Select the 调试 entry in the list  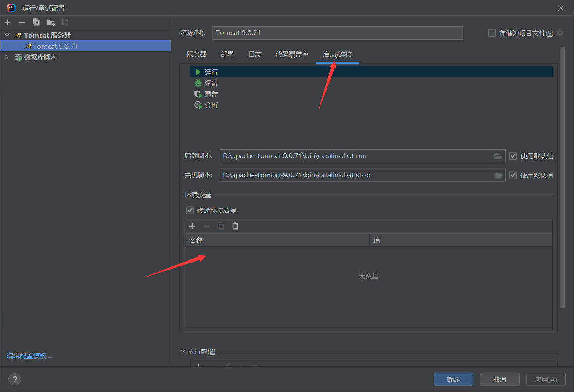click(x=371, y=83)
